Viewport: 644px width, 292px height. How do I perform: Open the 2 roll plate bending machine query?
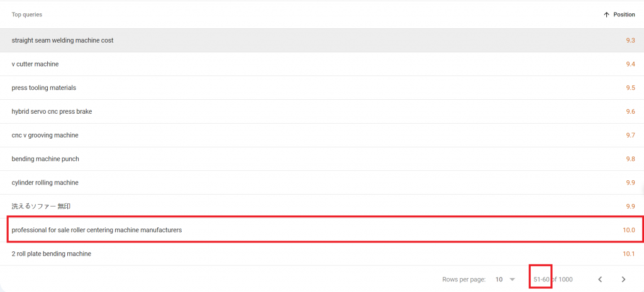pos(52,254)
